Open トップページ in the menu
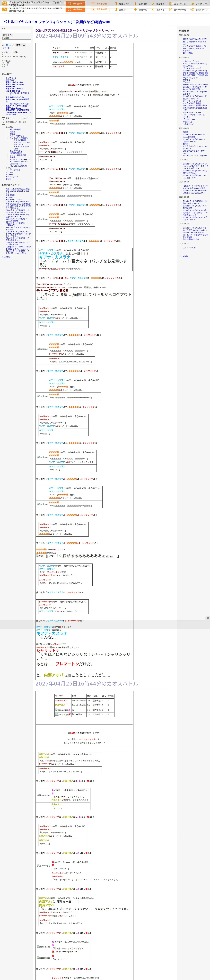 pyautogui.click(x=11, y=78)
